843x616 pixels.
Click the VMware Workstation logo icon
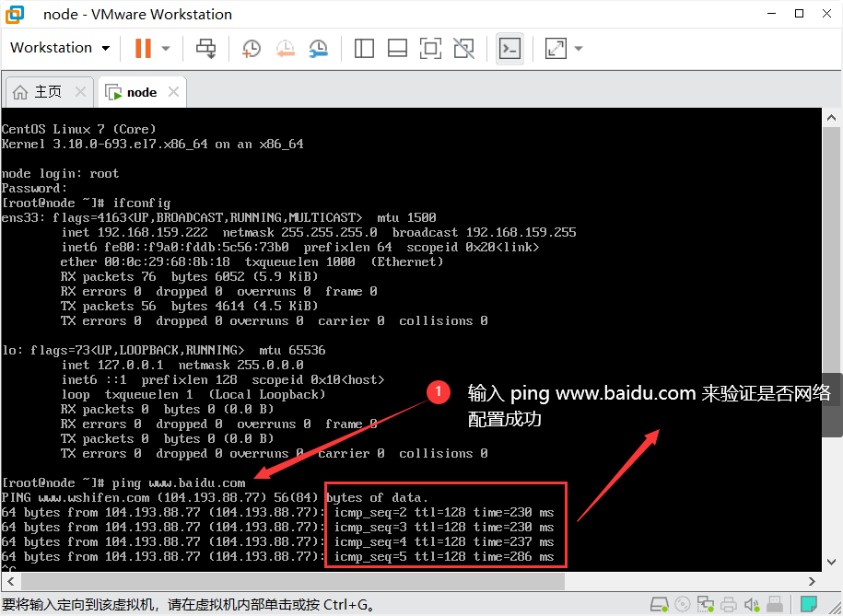[15, 15]
